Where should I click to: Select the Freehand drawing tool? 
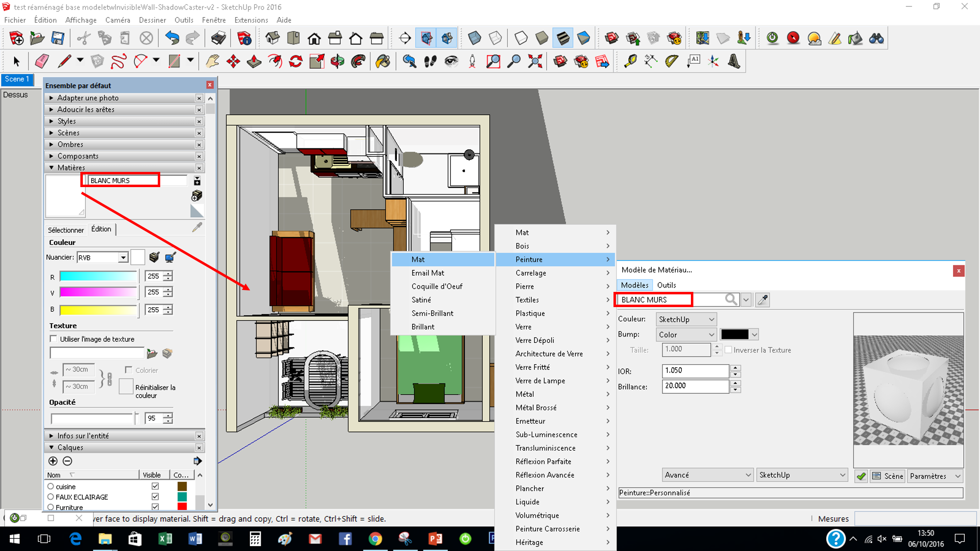118,61
